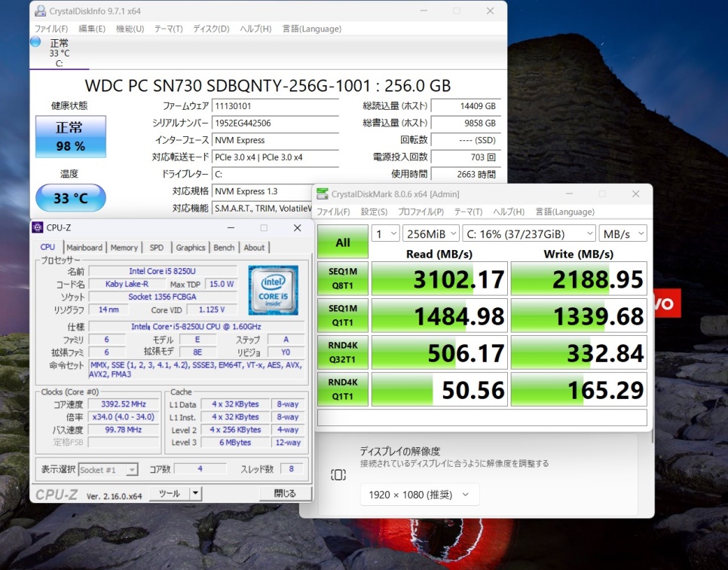This screenshot has height=570, width=728.
Task: Run the RND4K Q32T1 test
Action: click(x=343, y=352)
